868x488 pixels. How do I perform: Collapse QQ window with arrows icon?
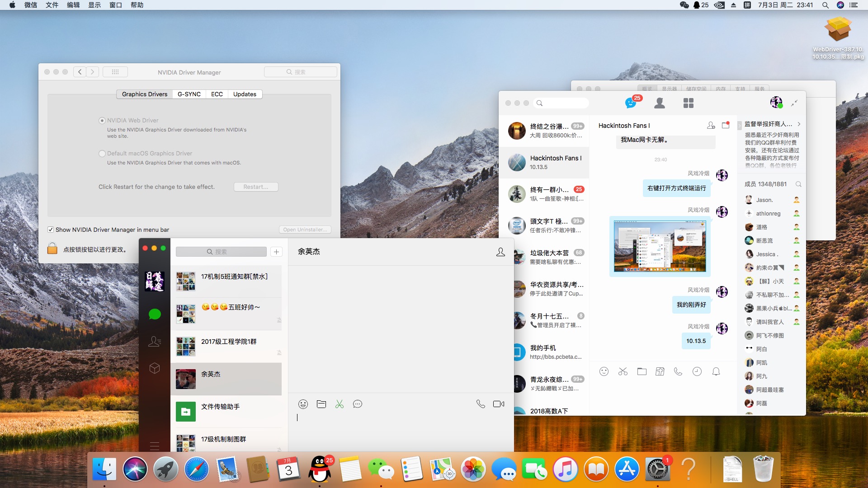click(794, 103)
